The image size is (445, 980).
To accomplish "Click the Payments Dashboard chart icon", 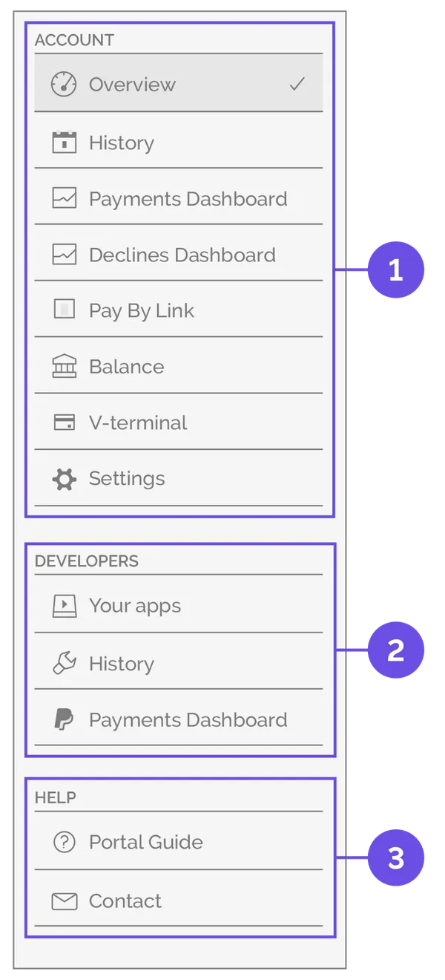I will tap(63, 199).
